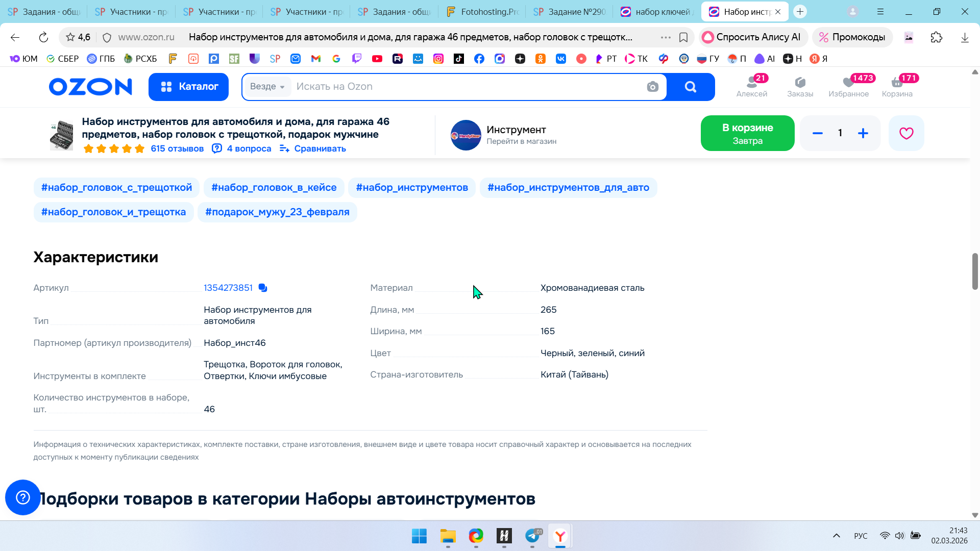Click the blue search magnifier button
Screen dimensions: 980x551
(x=691, y=87)
